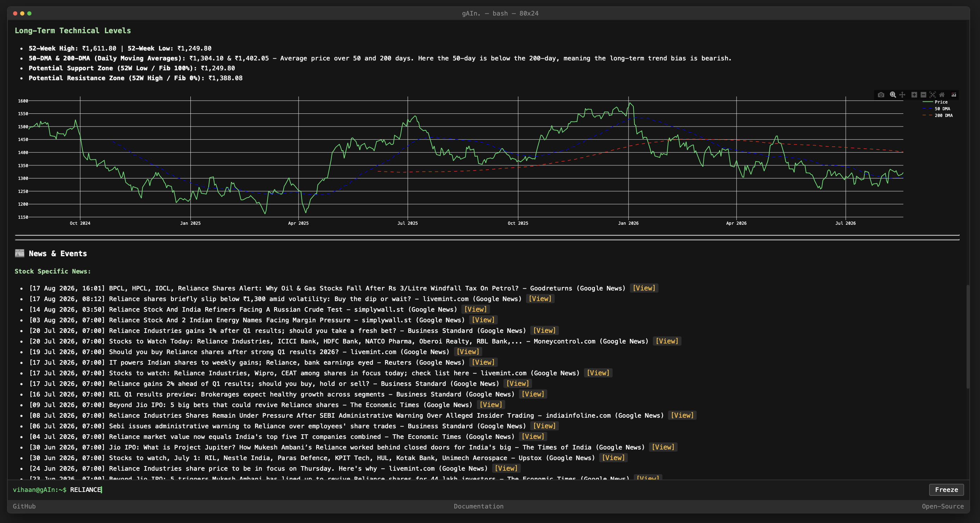Viewport: 980px width, 523px height.
Task: Click 'Potential Resistance Zone' line
Action: [135, 78]
